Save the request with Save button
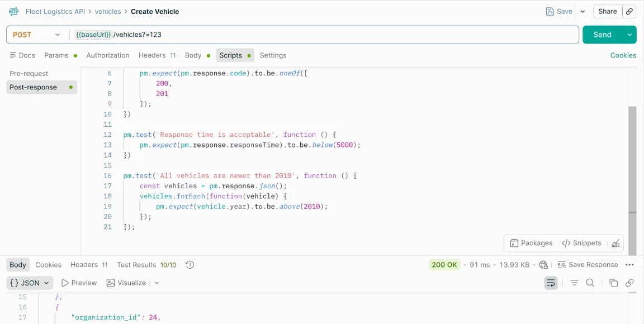Screen dimensions: 644x324 tap(559, 12)
